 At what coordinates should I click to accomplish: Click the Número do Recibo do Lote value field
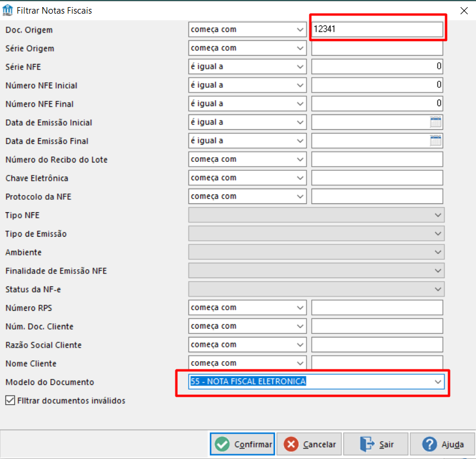[377, 159]
